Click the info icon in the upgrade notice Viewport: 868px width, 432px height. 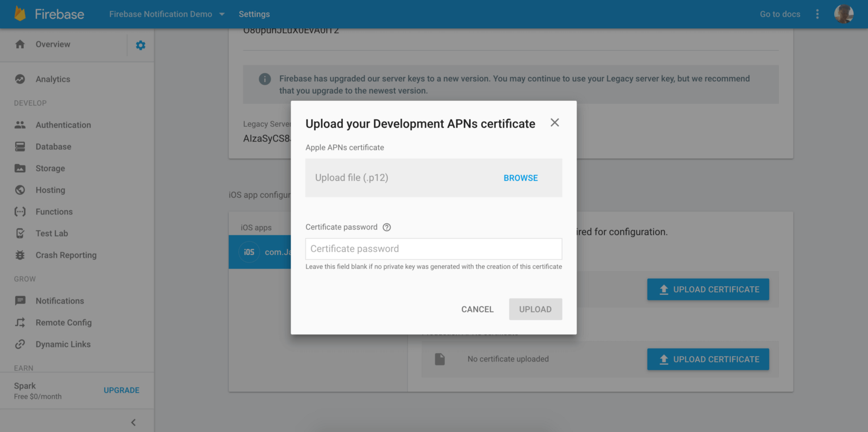click(265, 79)
